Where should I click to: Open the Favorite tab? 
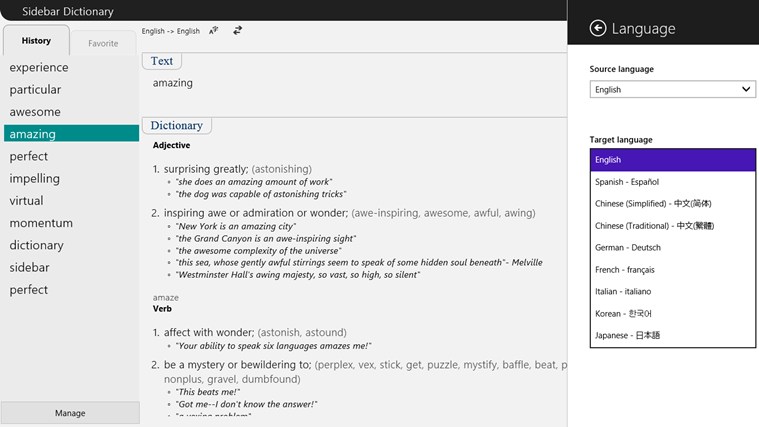tap(103, 43)
